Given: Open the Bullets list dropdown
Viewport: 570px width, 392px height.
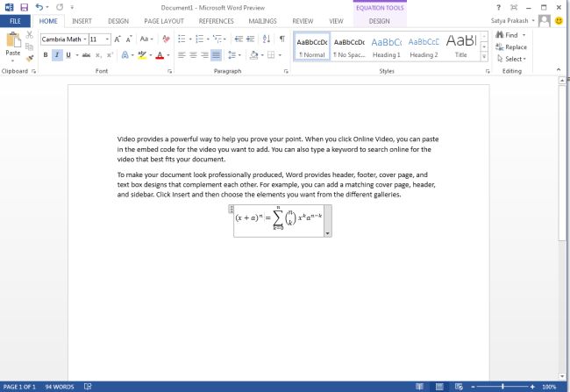Looking at the screenshot, I should pyautogui.click(x=190, y=39).
